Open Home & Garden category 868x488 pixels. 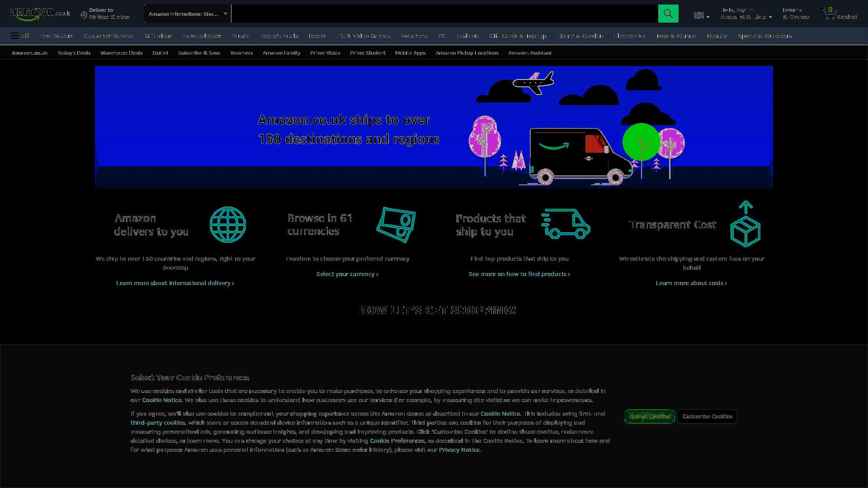[580, 36]
